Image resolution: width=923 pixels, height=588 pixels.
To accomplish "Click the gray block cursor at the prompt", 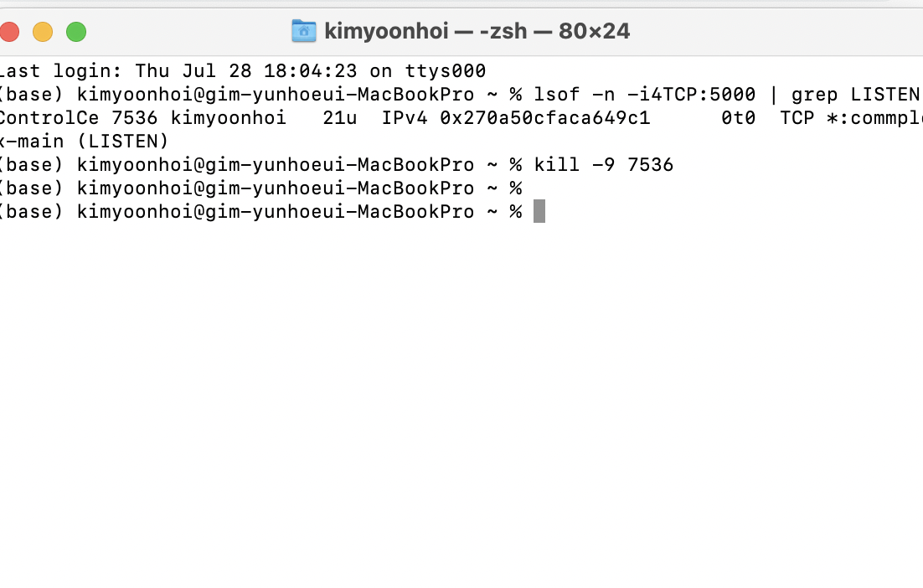I will click(x=539, y=211).
